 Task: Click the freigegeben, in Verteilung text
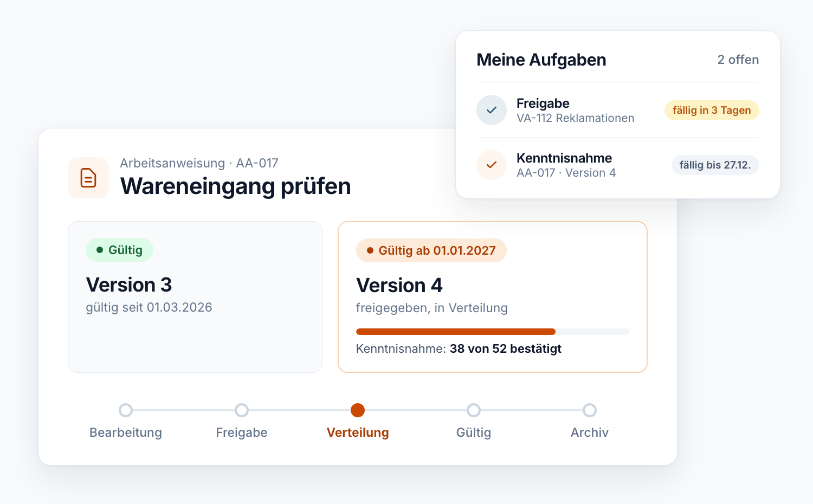pyautogui.click(x=432, y=308)
